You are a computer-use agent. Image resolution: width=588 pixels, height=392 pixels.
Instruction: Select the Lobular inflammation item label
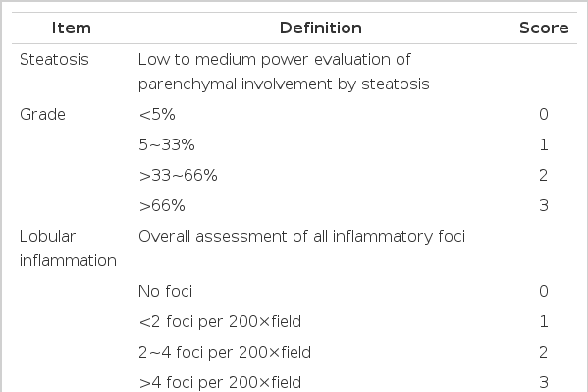click(68, 249)
